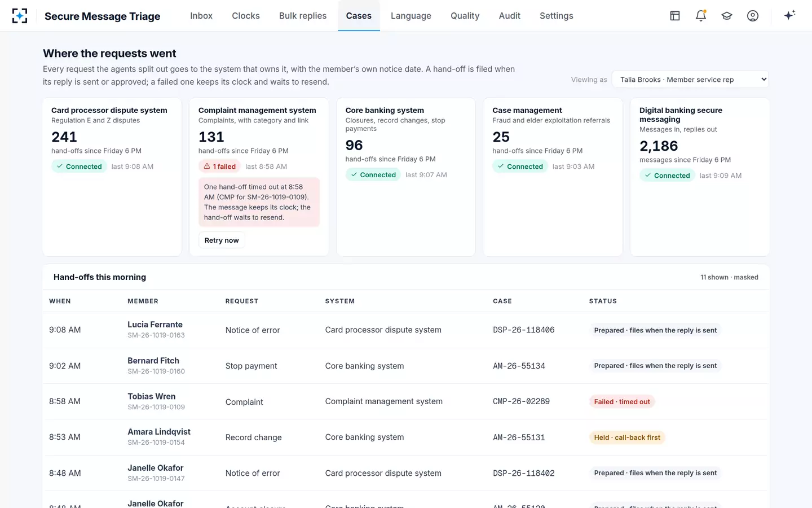Open the Language tab

[411, 16]
